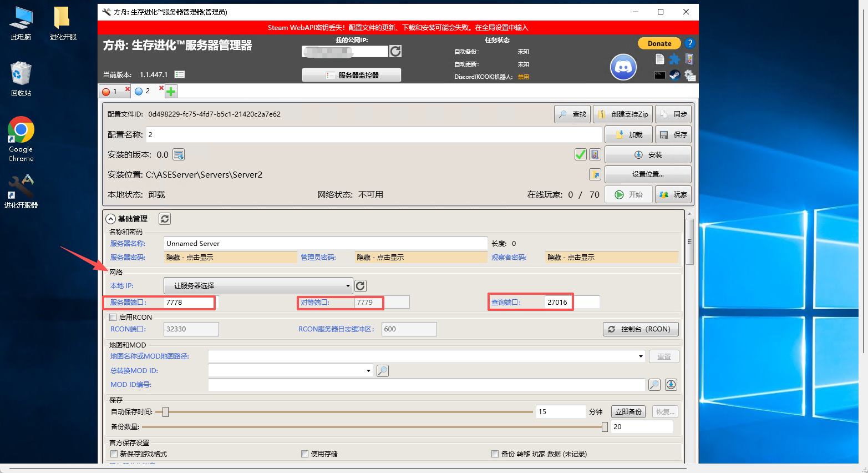This screenshot has width=868, height=473.
Task: Click the auto-save interval slider handle
Action: point(165,412)
